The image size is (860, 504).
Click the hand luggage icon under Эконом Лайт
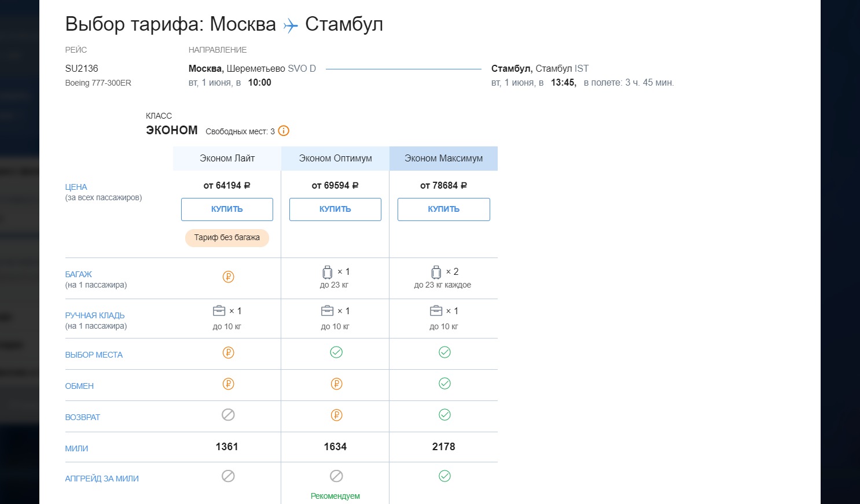pos(219,311)
